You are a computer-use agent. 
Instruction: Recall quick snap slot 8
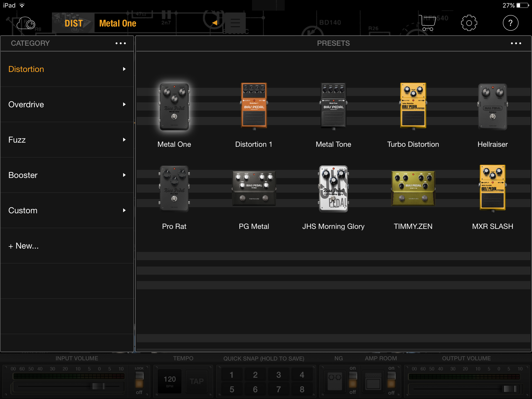tap(302, 389)
